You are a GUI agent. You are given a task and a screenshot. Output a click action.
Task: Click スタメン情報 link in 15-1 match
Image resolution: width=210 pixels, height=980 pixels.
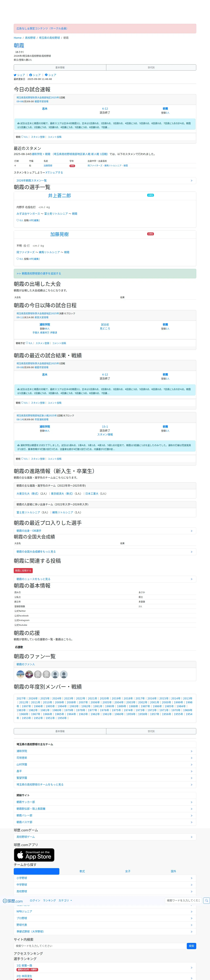(x=105, y=434)
